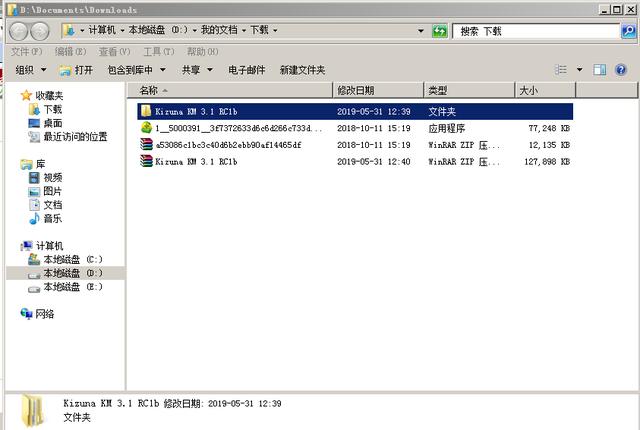Select the a53086c1bc3c40d6b2ebb90af14465df archive file
The height and width of the screenshot is (430, 640).
coord(227,144)
